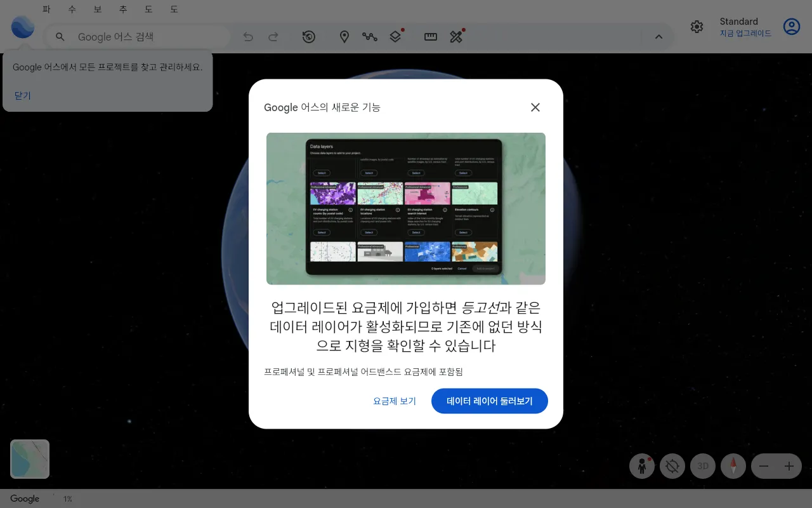Image resolution: width=812 pixels, height=508 pixels.
Task: Add a placemark pin
Action: [x=344, y=37]
